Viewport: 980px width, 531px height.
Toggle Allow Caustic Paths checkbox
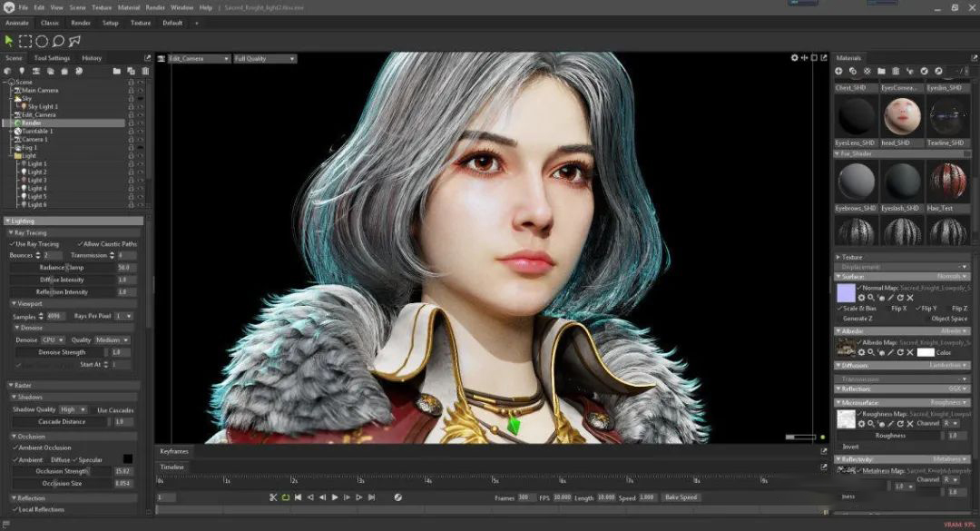80,244
